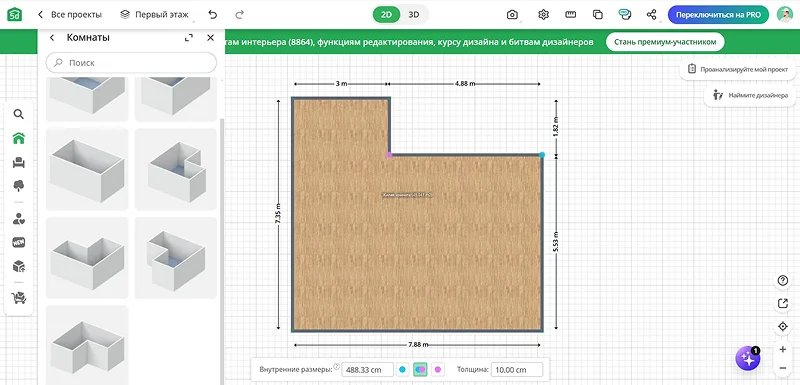Open the favorites sidebar icon
This screenshot has width=800, height=385.
click(x=19, y=219)
